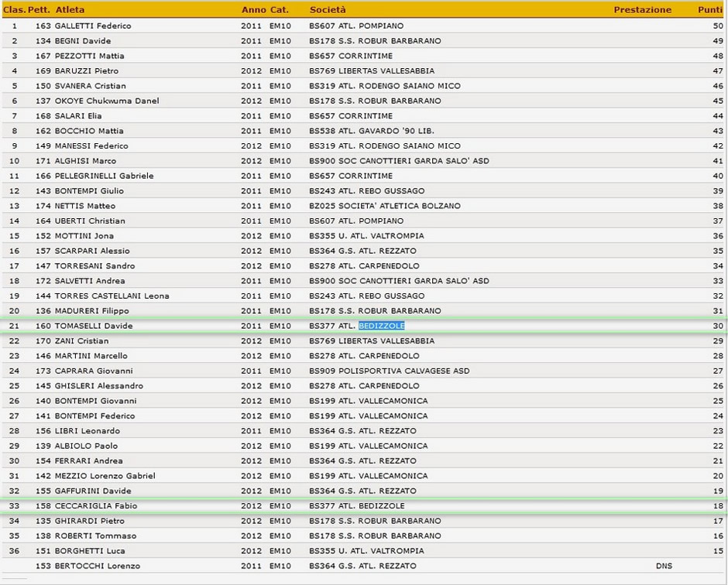Click BOCCHIO Mattia name
This screenshot has width=728, height=585.
(x=89, y=131)
